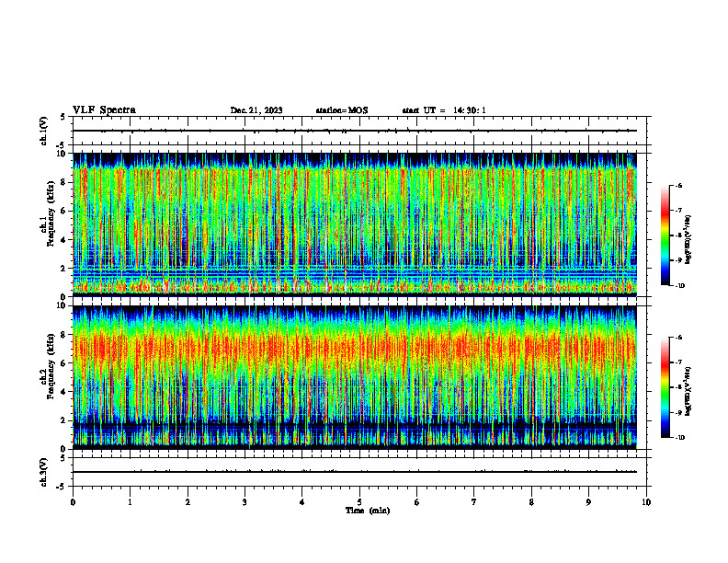The image size is (728, 563).
Task: Click the "10" tick on the time axis
Action: click(x=646, y=502)
